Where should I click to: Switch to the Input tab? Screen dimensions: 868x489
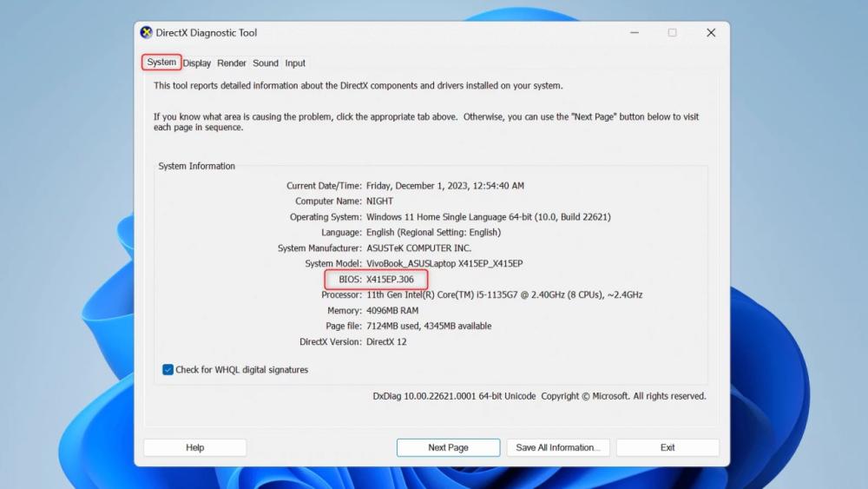tap(295, 63)
